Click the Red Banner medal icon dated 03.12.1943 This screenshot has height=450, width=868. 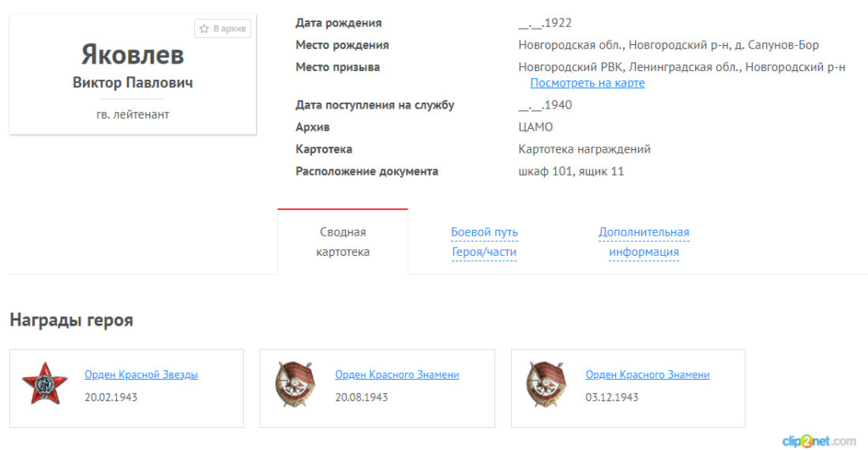542,386
